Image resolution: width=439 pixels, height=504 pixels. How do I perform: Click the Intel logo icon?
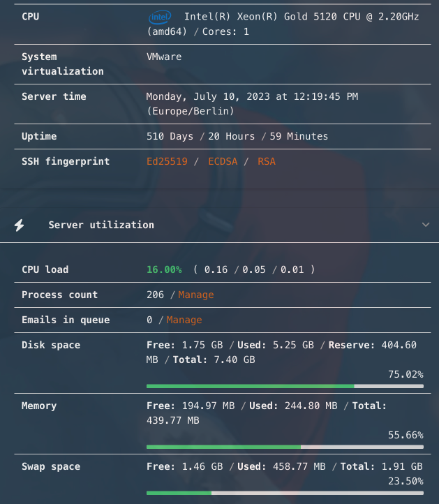click(x=160, y=17)
